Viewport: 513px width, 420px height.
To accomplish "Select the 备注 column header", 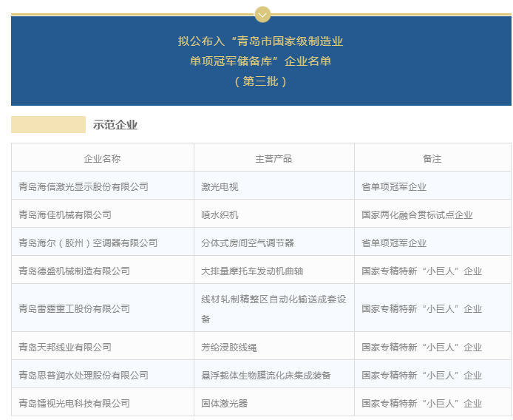I will [432, 159].
